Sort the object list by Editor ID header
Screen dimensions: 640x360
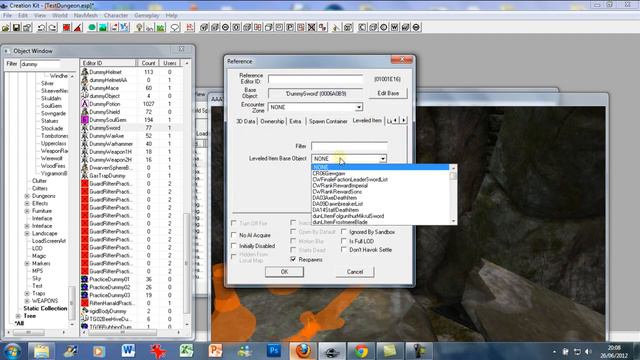[x=108, y=63]
